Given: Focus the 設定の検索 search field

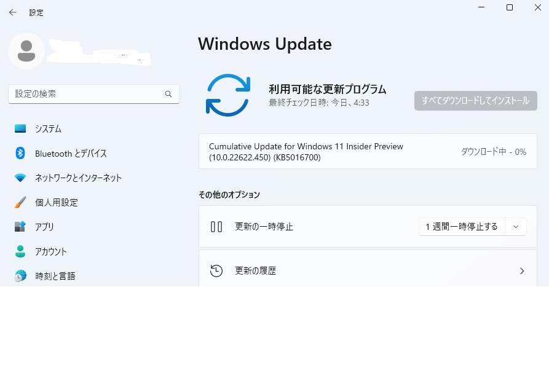Looking at the screenshot, I should click(x=86, y=94).
